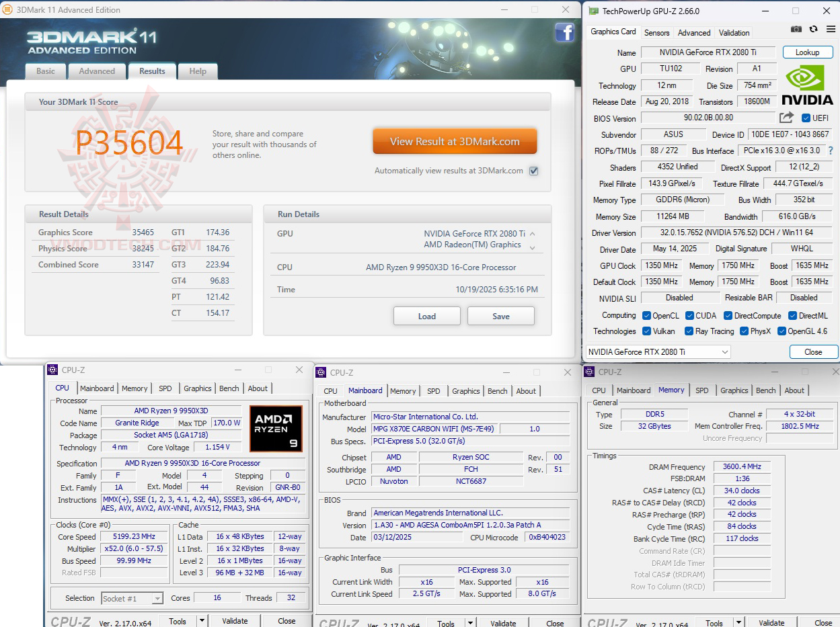This screenshot has height=627, width=840.
Task: Click Validate button in CPU-Z CPU window
Action: (x=235, y=621)
